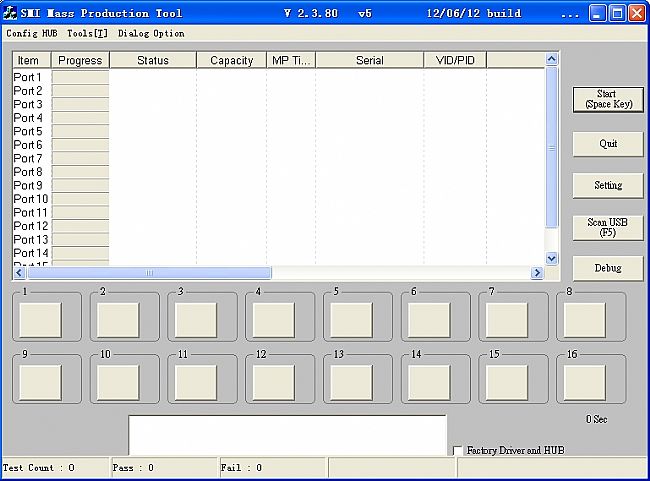Click the port 8 slot box
The image size is (650, 481).
pyautogui.click(x=585, y=320)
